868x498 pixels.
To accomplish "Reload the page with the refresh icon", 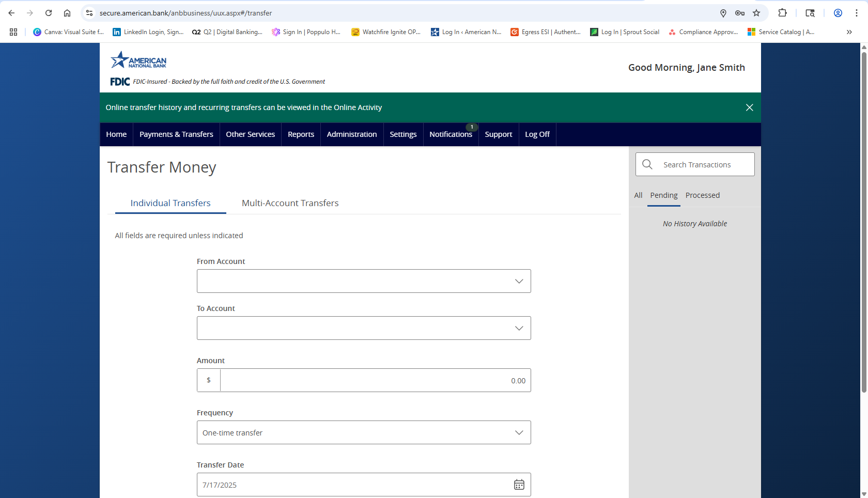I will pos(49,13).
